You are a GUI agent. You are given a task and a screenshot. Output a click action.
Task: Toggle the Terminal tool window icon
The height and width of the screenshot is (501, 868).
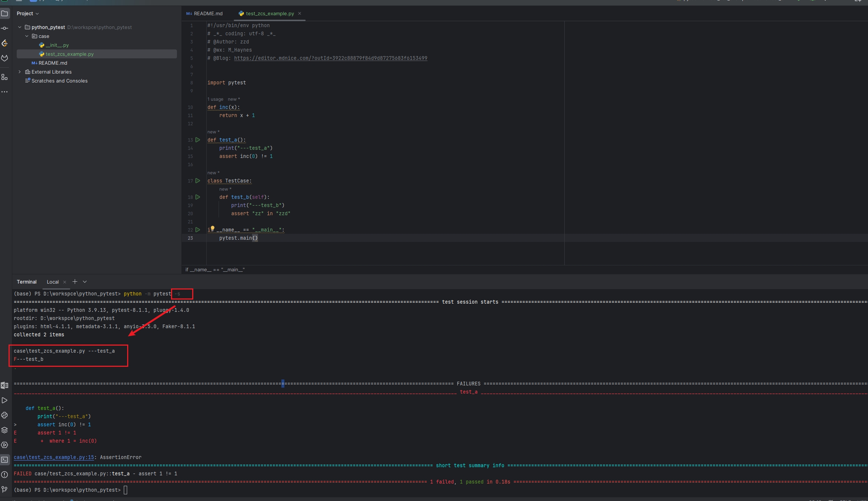pyautogui.click(x=4, y=460)
